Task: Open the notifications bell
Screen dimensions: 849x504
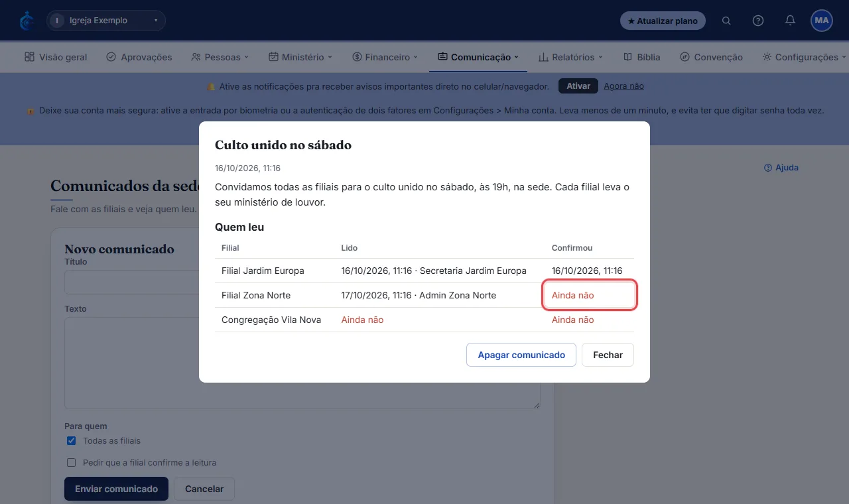Action: pos(790,21)
